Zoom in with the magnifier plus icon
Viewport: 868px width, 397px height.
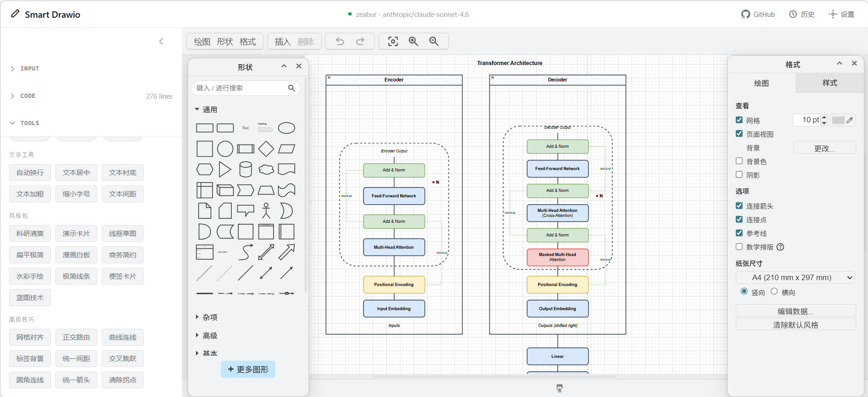[414, 41]
